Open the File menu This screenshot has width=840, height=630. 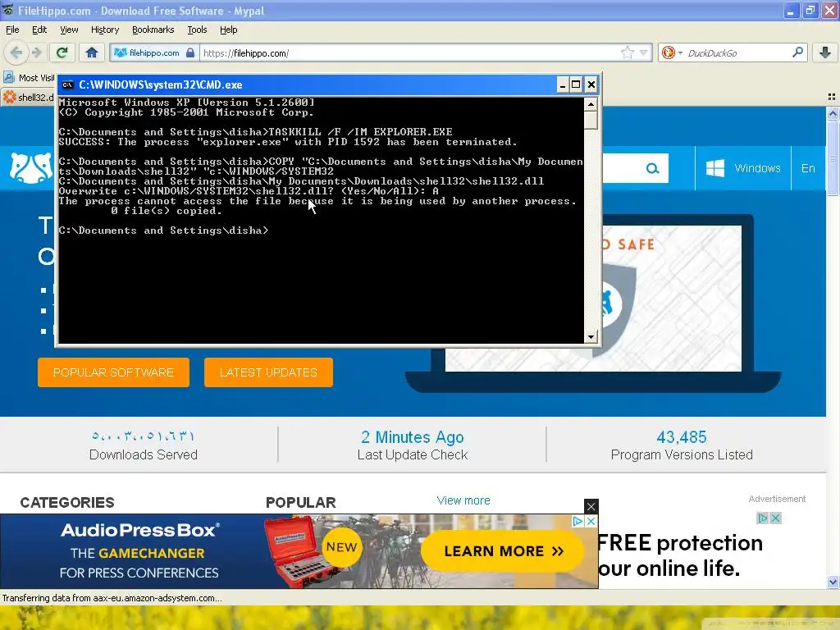[x=12, y=30]
